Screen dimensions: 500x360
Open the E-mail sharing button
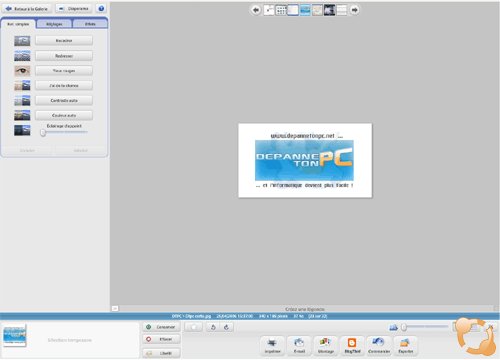point(299,345)
